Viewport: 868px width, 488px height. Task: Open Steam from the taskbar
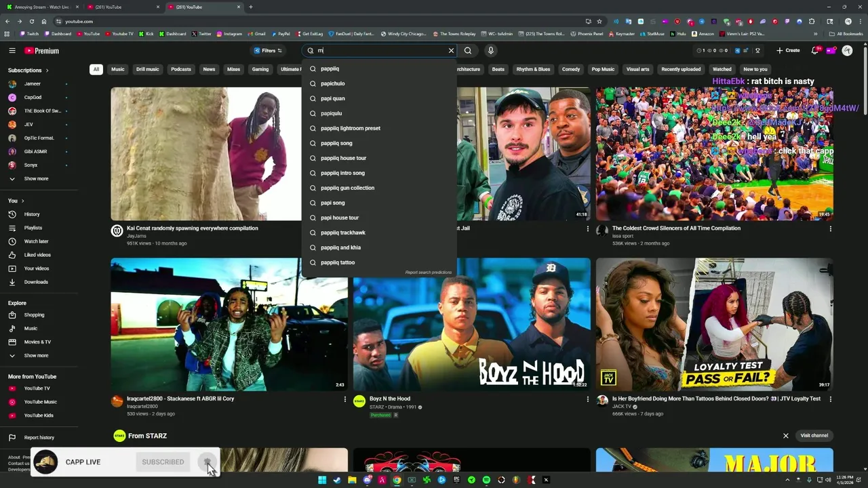coord(338,480)
